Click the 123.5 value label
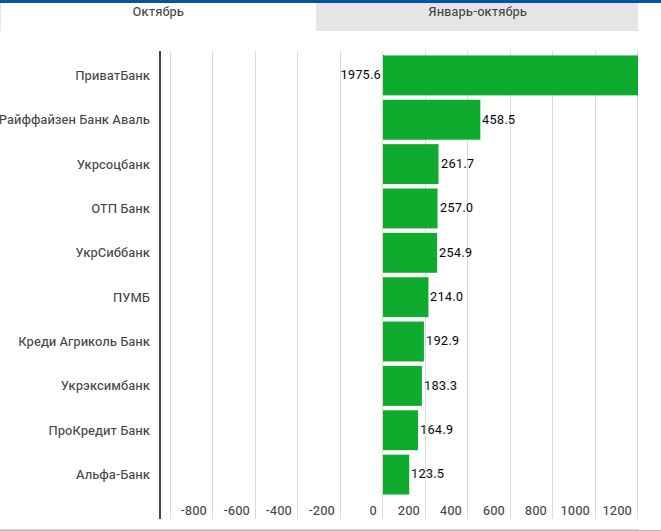Image resolution: width=661 pixels, height=531 pixels. pos(427,475)
